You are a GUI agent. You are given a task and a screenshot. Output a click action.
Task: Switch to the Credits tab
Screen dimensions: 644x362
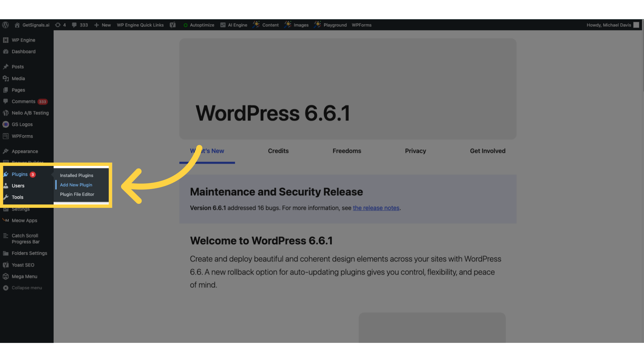[278, 151]
